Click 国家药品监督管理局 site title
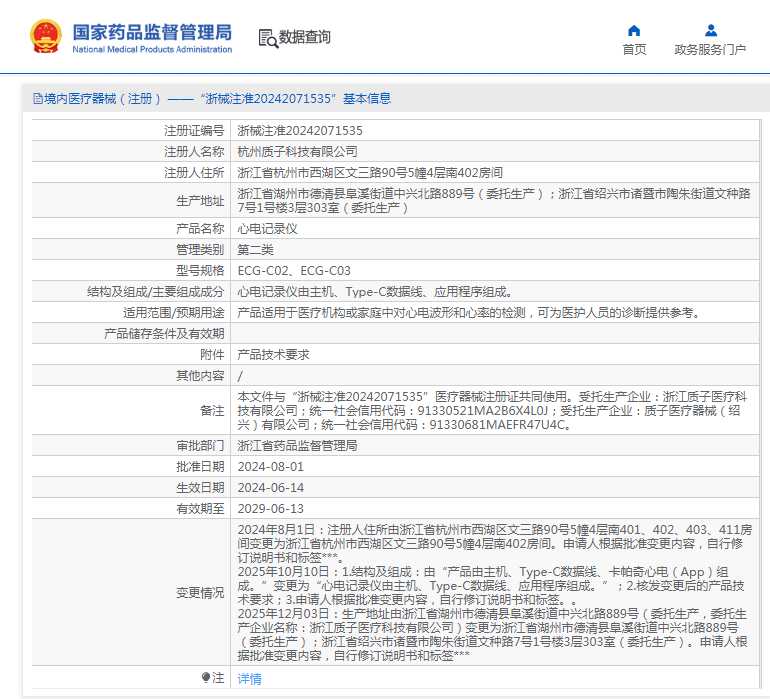 tap(152, 32)
